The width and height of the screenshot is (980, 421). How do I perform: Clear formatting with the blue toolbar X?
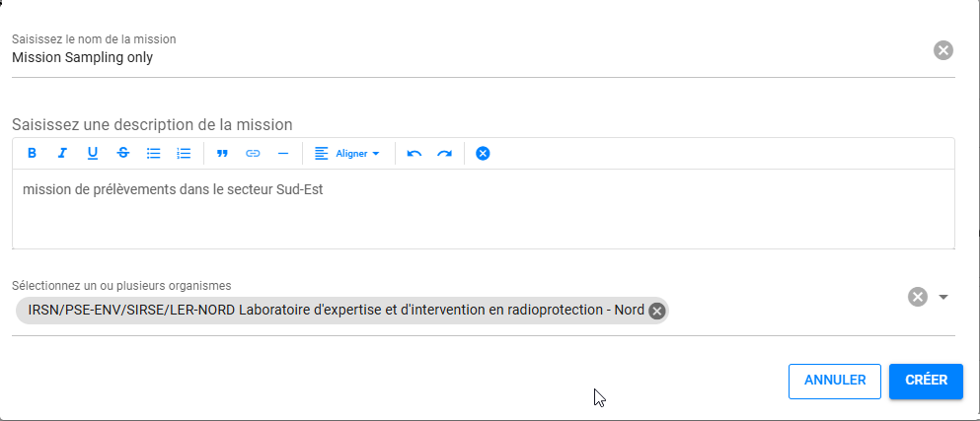pos(483,154)
